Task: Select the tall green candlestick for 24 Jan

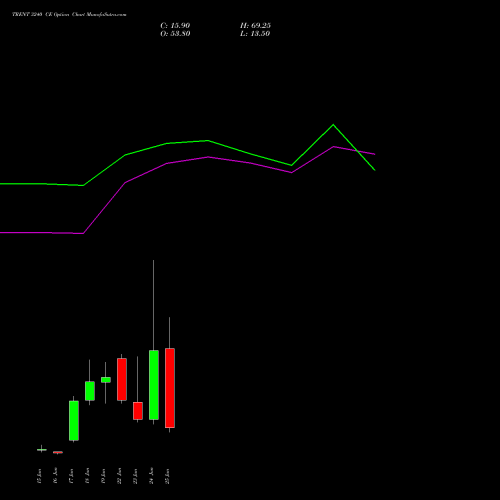Action: coord(154,385)
